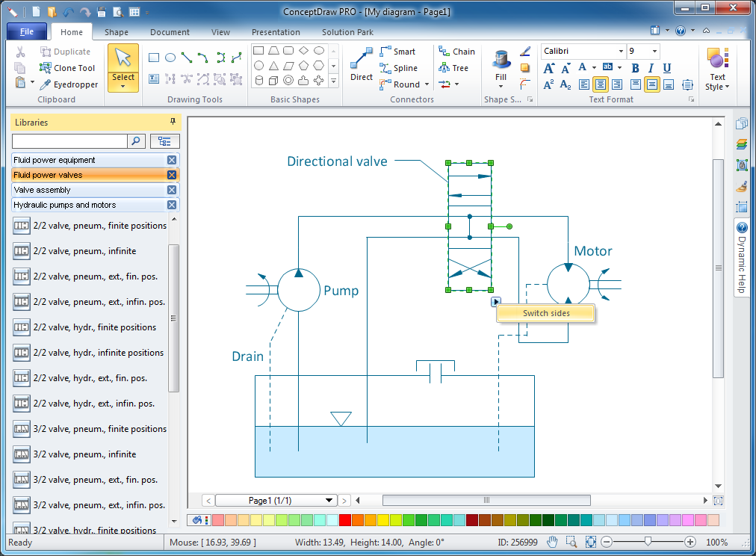
Task: Switch to the Shape ribbon tab
Action: point(116,32)
